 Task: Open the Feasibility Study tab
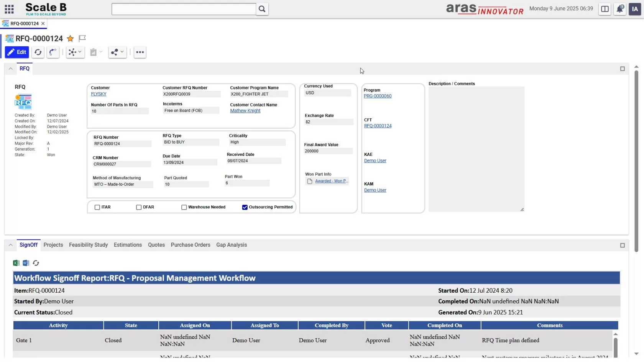click(x=88, y=245)
